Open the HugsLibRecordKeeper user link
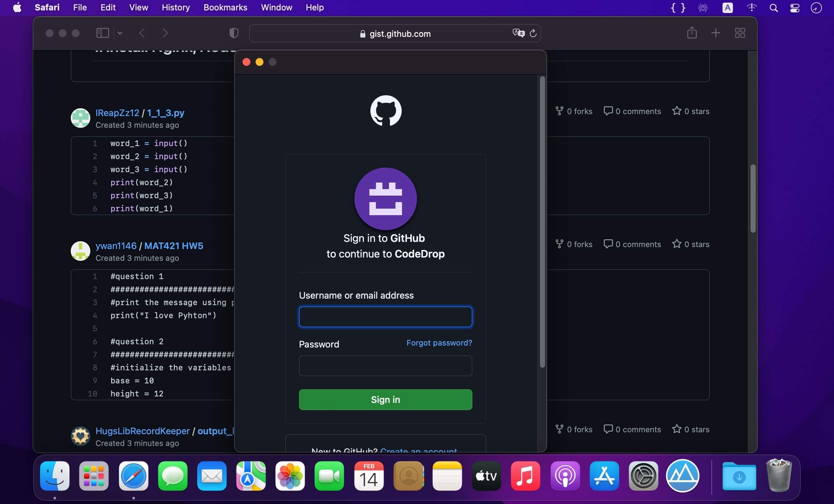The width and height of the screenshot is (834, 504). (x=142, y=431)
